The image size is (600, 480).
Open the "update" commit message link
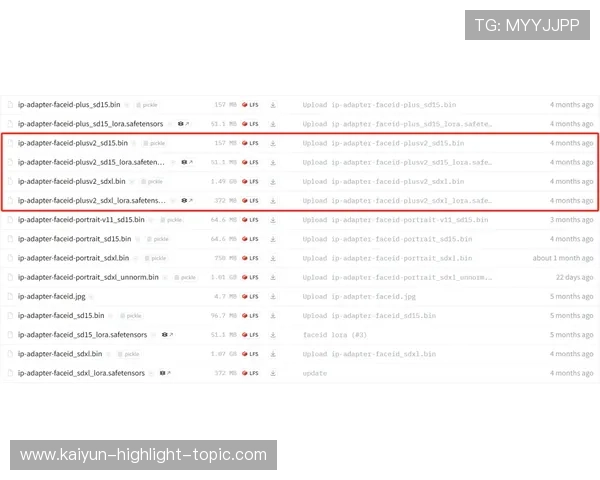315,373
